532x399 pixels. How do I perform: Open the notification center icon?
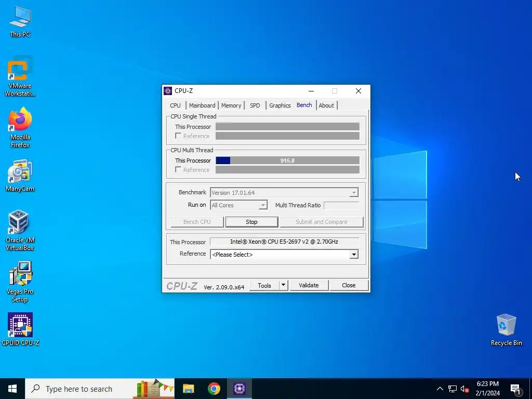[x=515, y=389]
